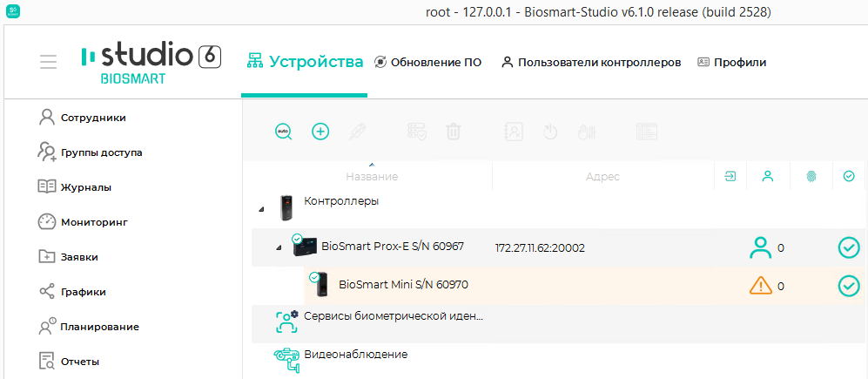Click the fingerprint column header icon
Viewport: 868px width, 379px height.
click(x=811, y=177)
